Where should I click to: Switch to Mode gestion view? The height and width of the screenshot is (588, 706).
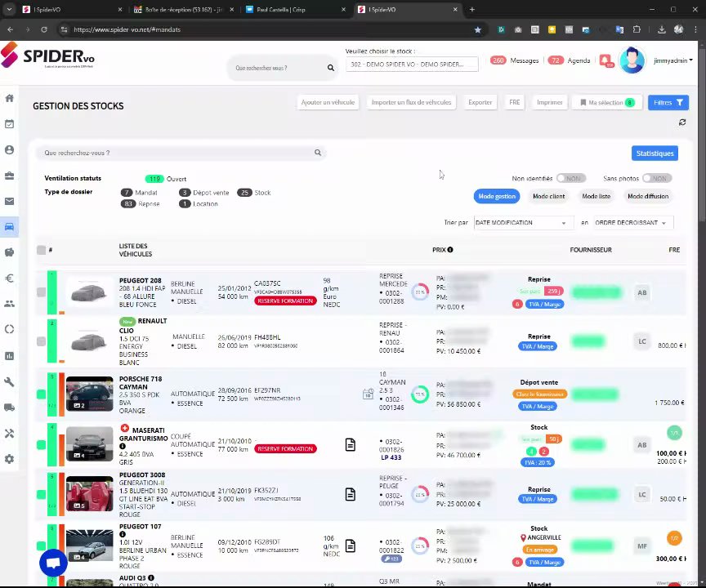(497, 196)
